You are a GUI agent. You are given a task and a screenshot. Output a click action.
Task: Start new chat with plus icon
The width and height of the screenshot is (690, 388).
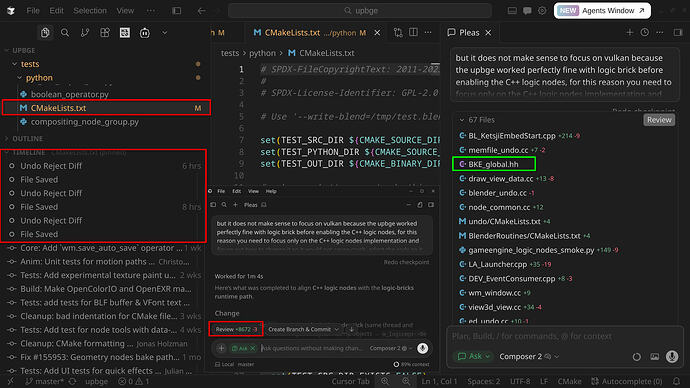630,33
